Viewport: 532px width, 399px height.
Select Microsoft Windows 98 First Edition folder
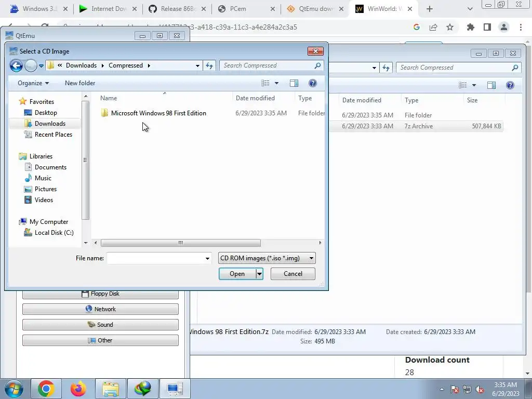pyautogui.click(x=158, y=113)
